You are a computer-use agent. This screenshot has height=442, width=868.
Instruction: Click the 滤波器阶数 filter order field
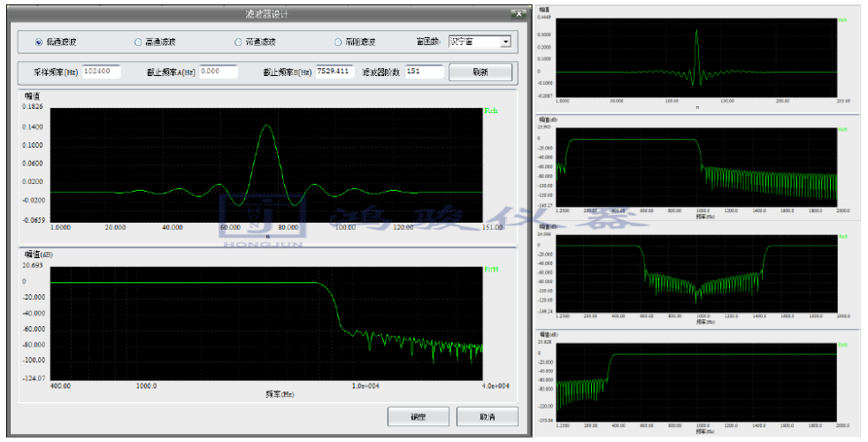pos(424,72)
